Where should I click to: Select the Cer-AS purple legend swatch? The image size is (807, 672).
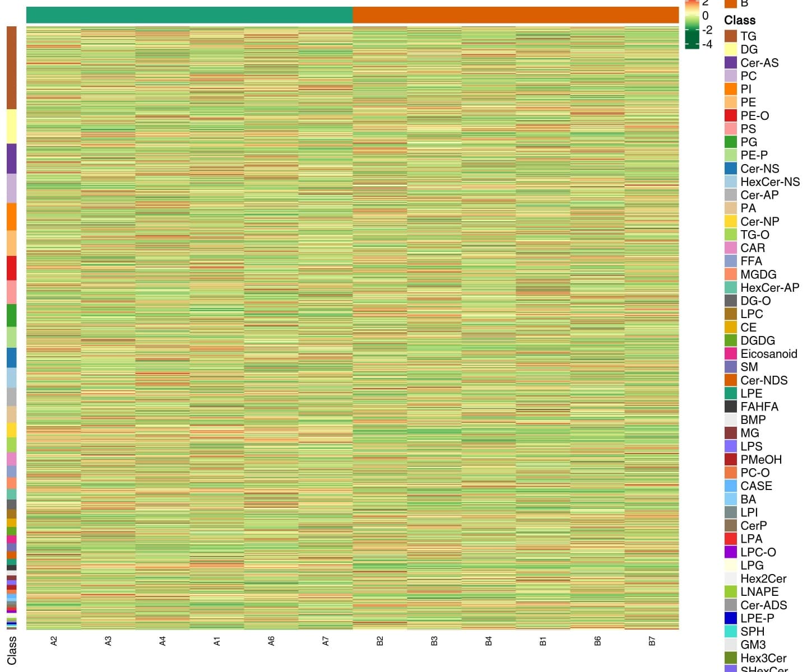coord(730,63)
